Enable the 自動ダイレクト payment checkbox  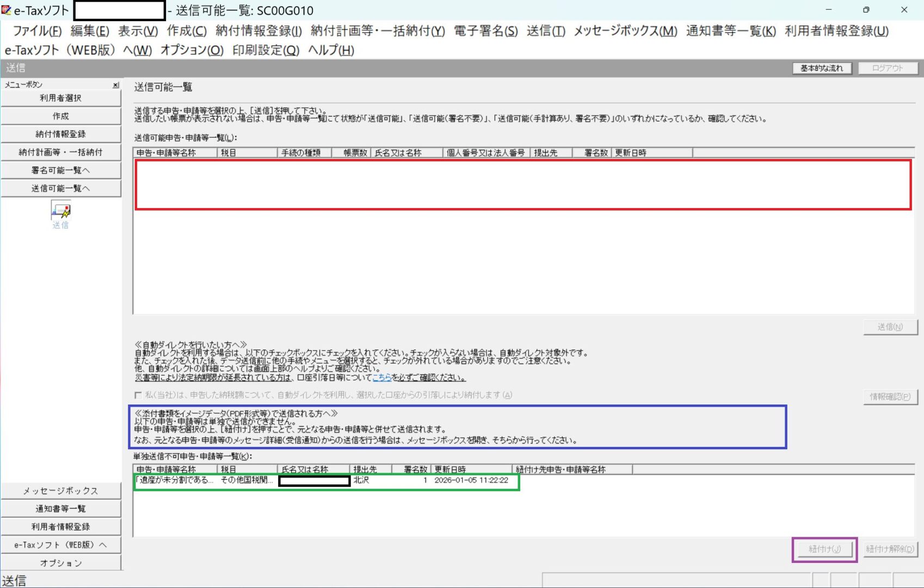click(138, 395)
